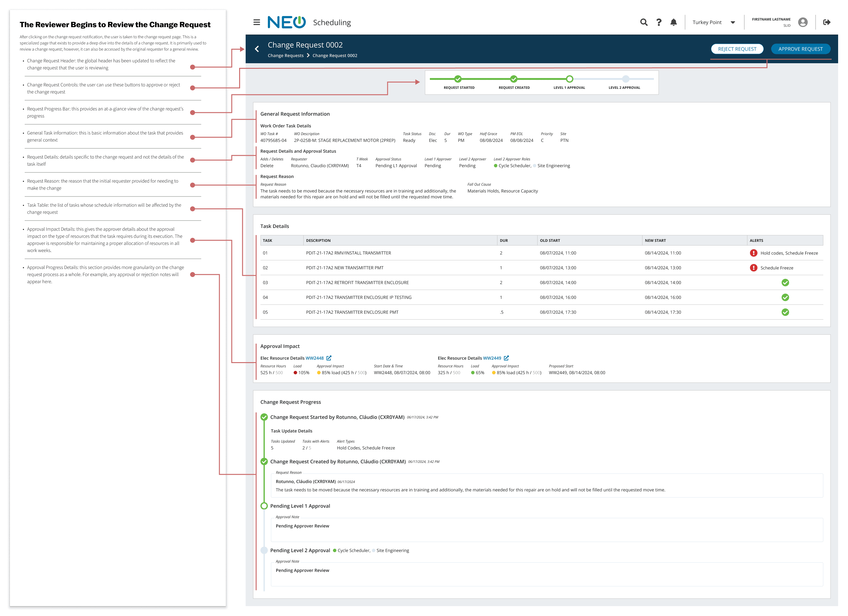The height and width of the screenshot is (616, 848).
Task: Select Level 2 Approval progress step
Action: pyautogui.click(x=626, y=79)
